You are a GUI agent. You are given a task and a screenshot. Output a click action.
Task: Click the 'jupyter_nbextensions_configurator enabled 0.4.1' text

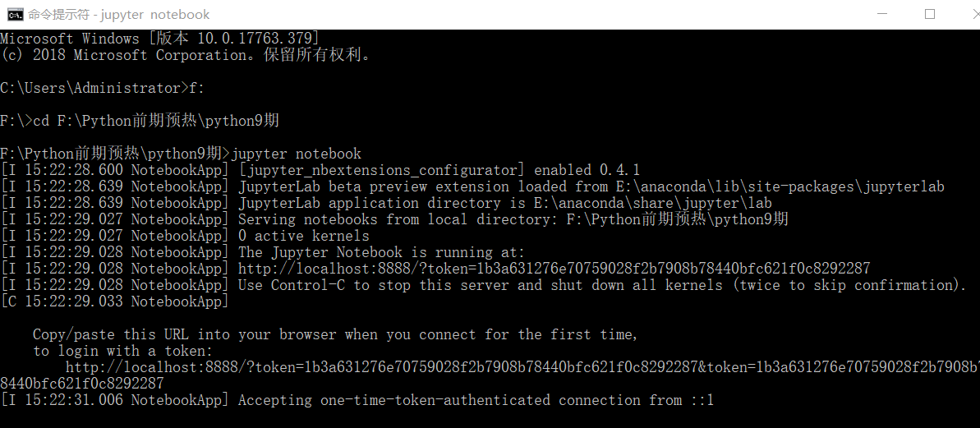point(439,170)
